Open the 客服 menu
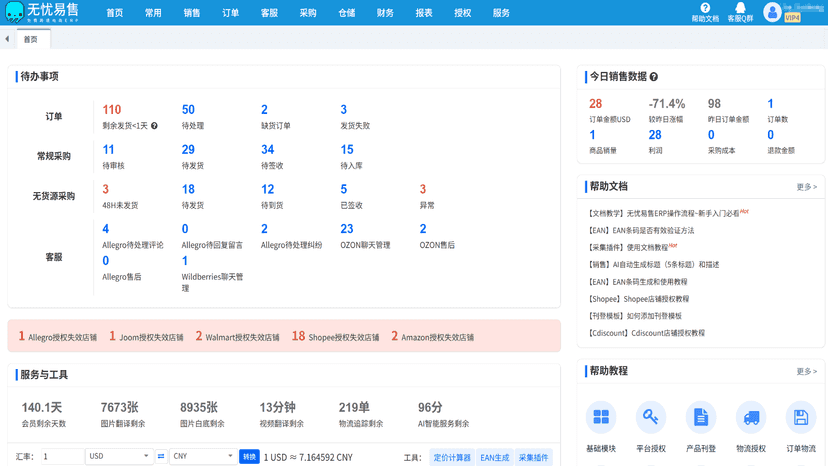Viewport: 828px width, 466px height. 269,13
